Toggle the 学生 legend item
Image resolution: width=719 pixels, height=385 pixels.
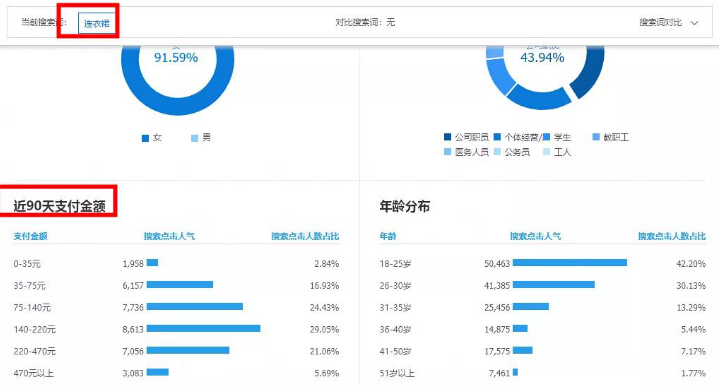557,137
